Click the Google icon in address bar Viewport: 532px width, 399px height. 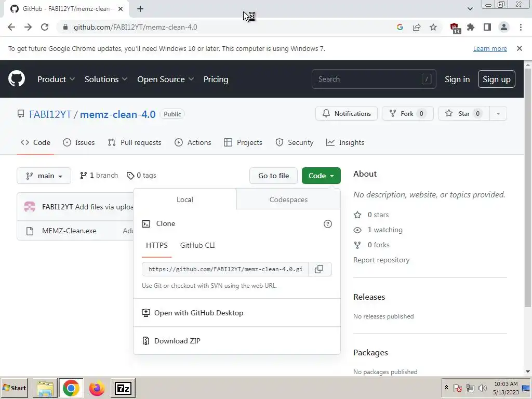coord(400,27)
